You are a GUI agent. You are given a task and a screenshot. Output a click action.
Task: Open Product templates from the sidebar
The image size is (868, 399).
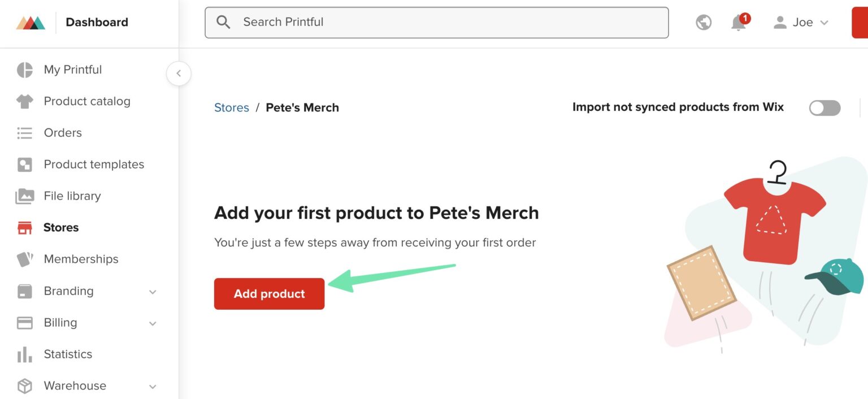[x=94, y=164]
